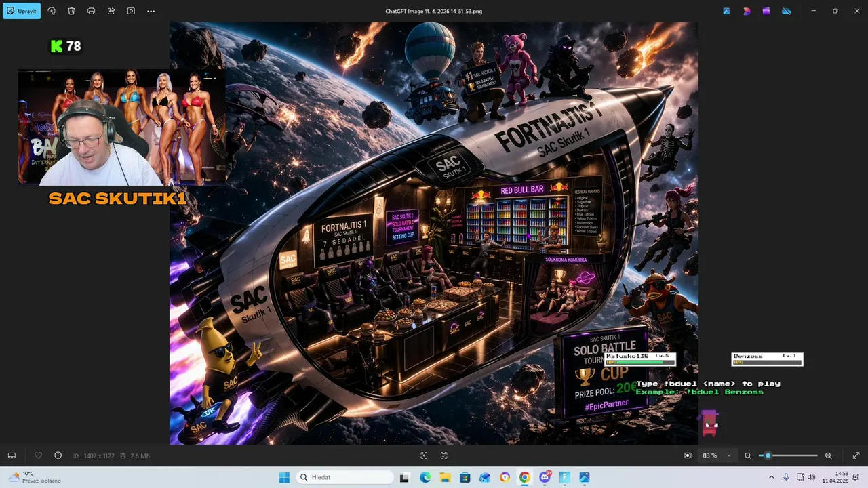Switch to Google Chrome on the taskbar
Image resolution: width=868 pixels, height=488 pixels.
(x=524, y=477)
